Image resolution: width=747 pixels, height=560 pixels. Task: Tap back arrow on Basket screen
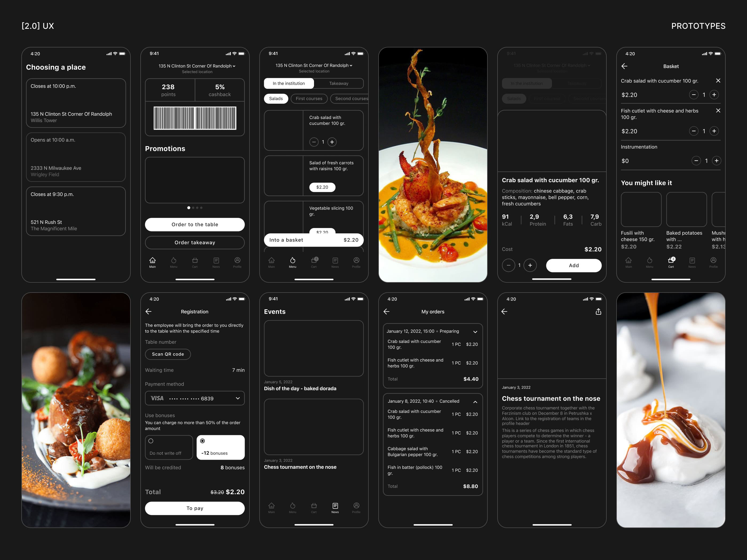(x=625, y=66)
